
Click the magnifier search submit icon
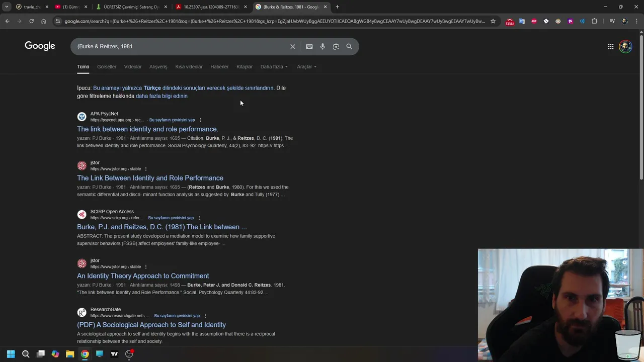349,46
